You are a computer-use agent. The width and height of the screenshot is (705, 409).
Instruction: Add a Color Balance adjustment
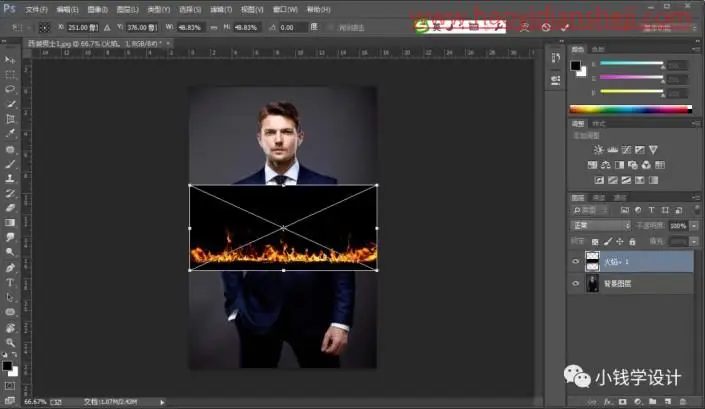point(606,165)
